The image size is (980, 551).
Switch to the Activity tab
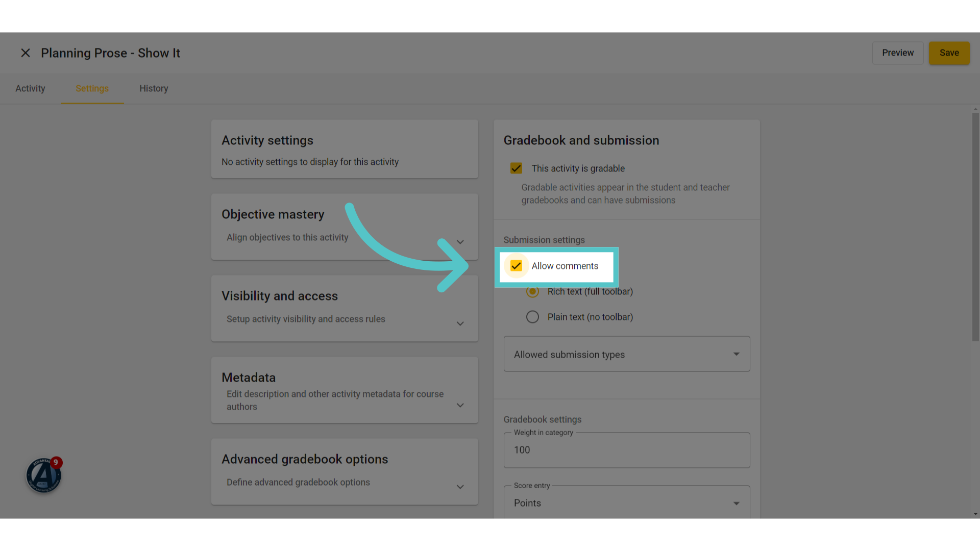tap(30, 88)
